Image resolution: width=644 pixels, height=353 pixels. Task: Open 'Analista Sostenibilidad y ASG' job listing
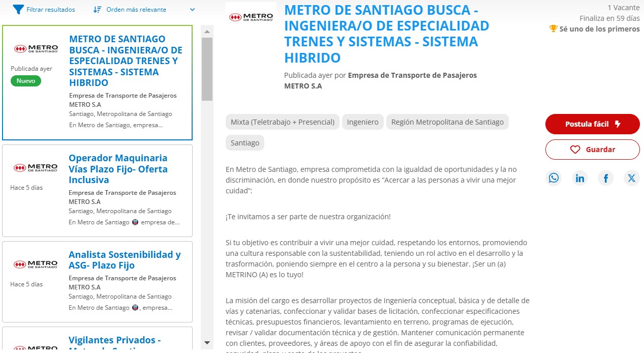click(125, 260)
